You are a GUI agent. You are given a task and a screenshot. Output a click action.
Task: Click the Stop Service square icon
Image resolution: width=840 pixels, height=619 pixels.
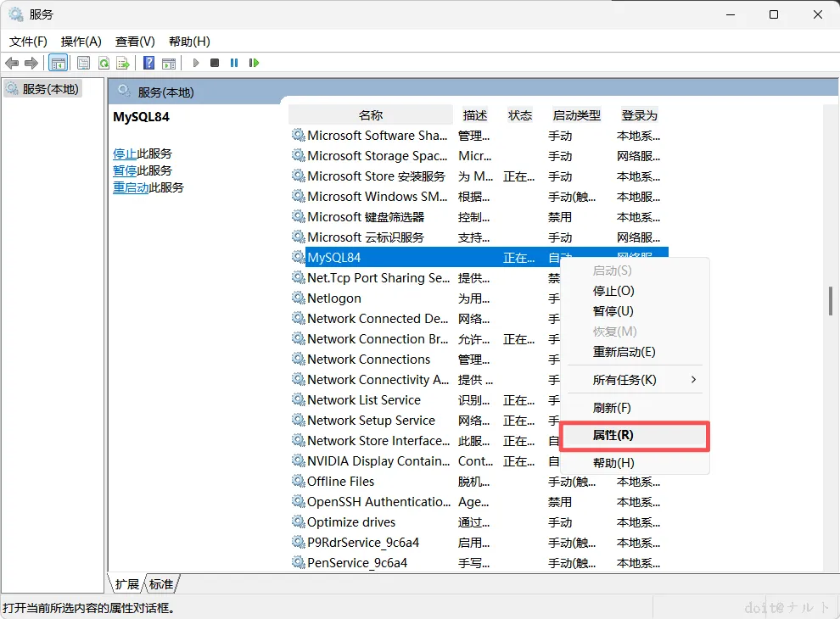(x=215, y=64)
